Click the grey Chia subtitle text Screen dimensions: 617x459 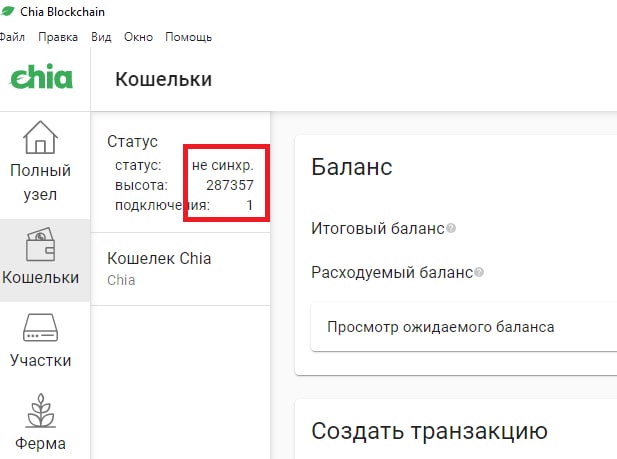(x=121, y=280)
